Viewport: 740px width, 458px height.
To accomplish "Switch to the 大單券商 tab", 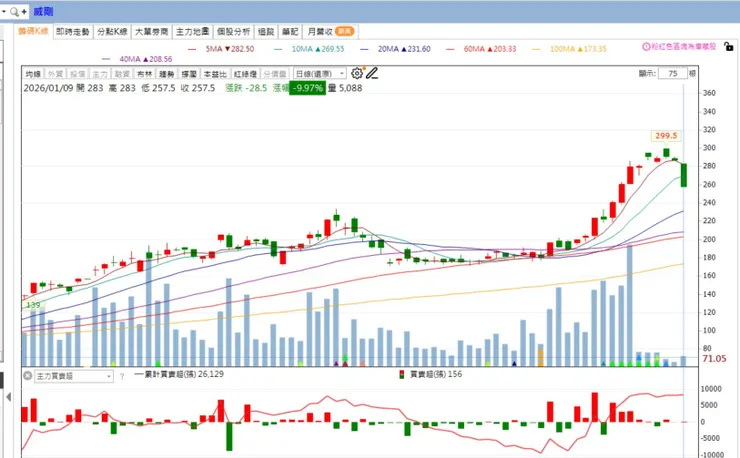I will (x=151, y=32).
